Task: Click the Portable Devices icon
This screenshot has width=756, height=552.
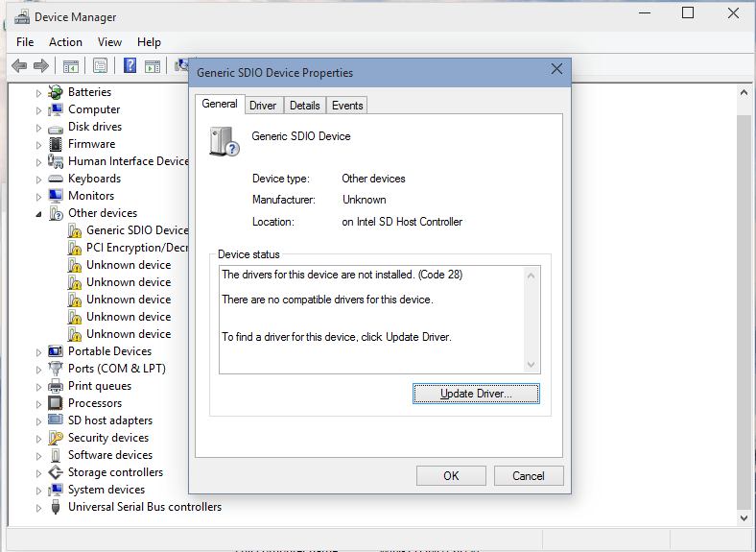Action: coord(56,351)
